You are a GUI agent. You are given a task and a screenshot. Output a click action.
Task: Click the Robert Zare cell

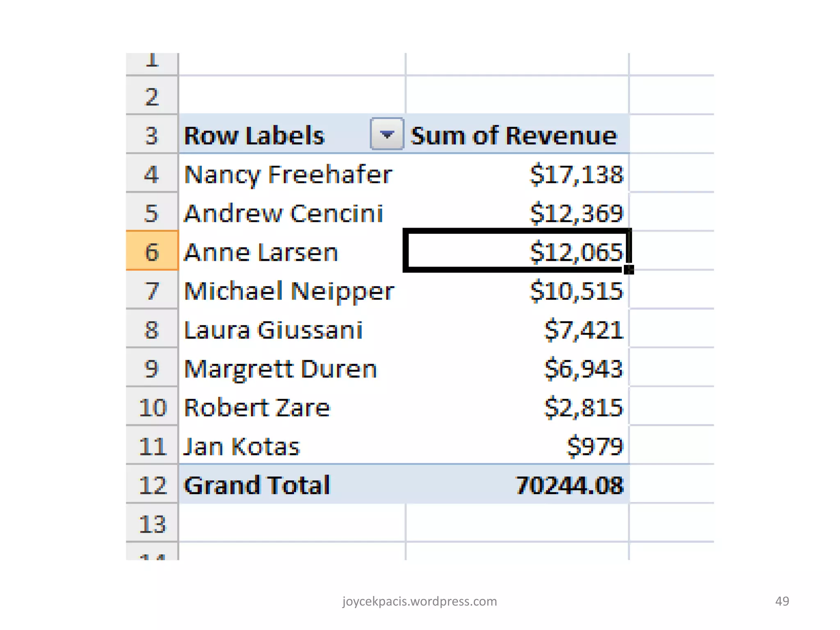(257, 407)
